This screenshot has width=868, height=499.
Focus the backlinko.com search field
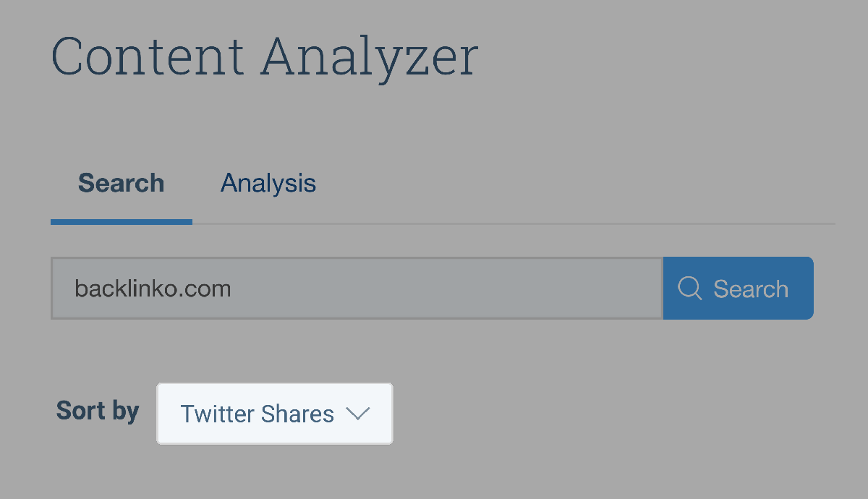click(x=357, y=288)
